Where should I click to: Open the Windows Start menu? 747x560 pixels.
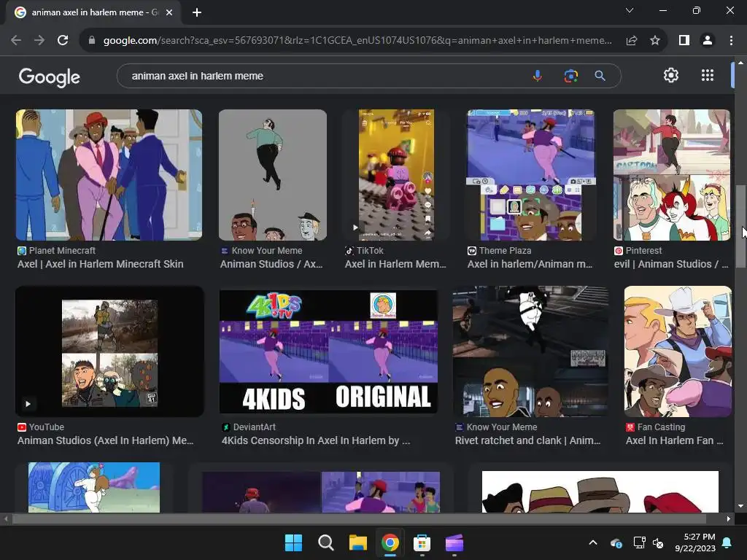pos(293,542)
